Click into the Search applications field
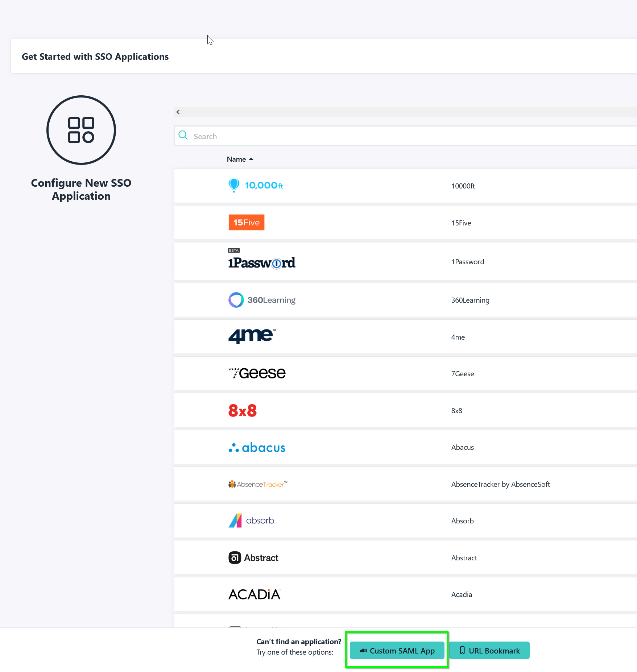Image resolution: width=637 pixels, height=672 pixels. [x=405, y=136]
